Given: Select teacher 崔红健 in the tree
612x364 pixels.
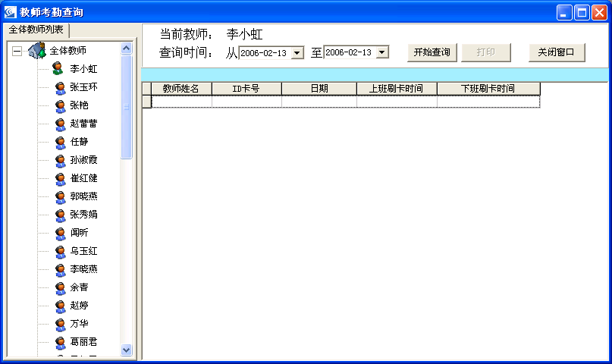Looking at the screenshot, I should pos(83,178).
